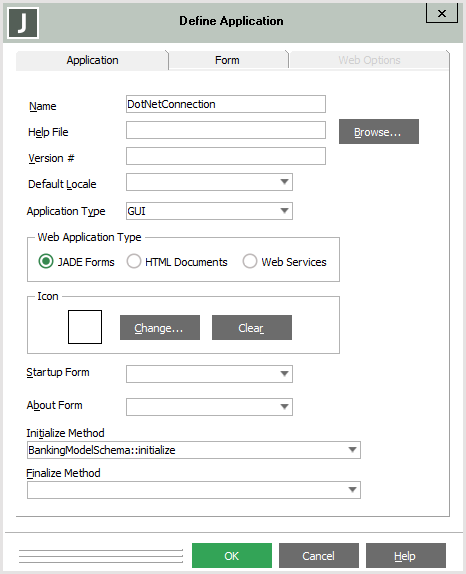466x574 pixels.
Task: Click the Change... icon button
Action: pos(160,328)
